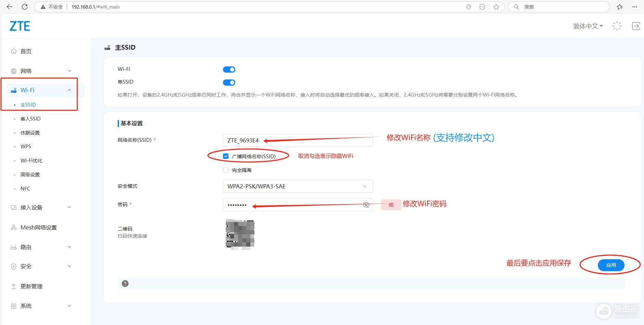The image size is (644, 325).
Task: Open the NFC page
Action: coord(25,189)
